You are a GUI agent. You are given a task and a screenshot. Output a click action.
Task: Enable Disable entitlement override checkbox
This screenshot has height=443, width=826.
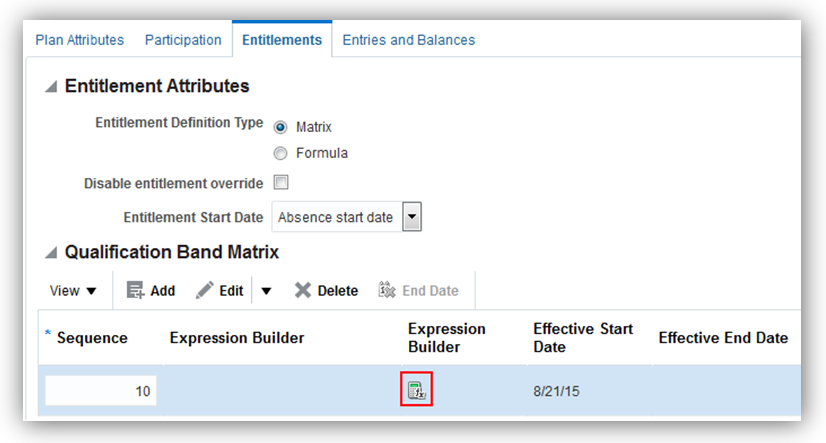click(x=281, y=183)
